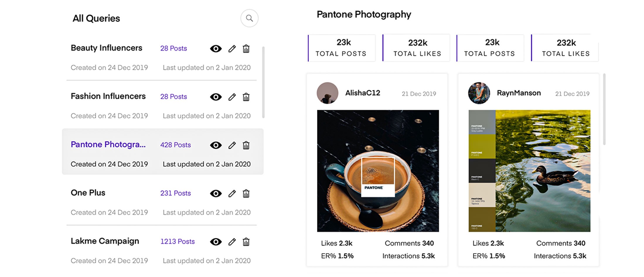Open AlishaC12's coffee cup post image
Screen dimensions: 644x277
378,171
